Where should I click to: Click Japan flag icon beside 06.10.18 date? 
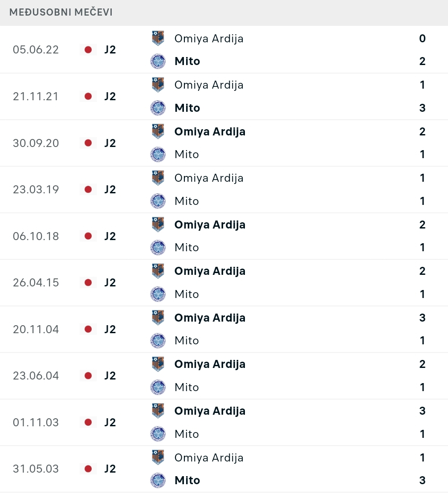88,236
